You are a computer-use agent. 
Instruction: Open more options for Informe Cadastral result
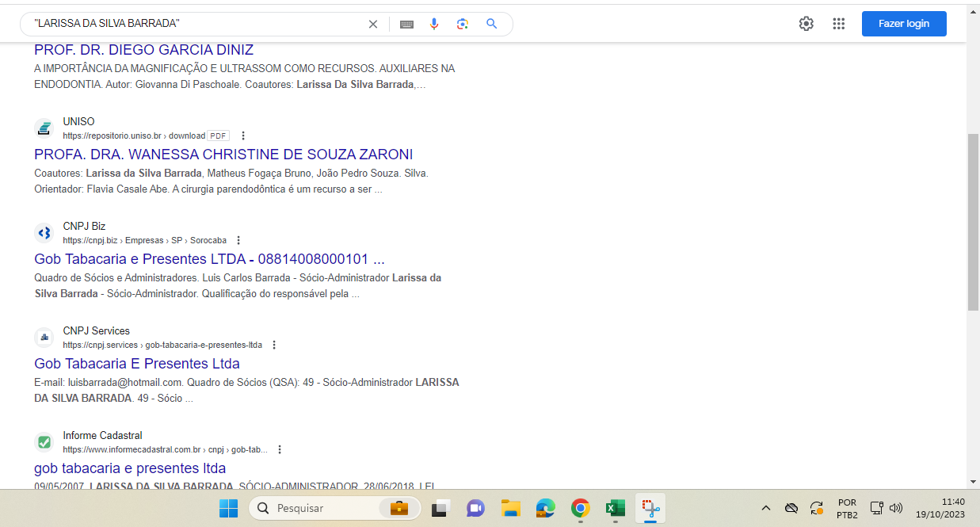coord(280,449)
